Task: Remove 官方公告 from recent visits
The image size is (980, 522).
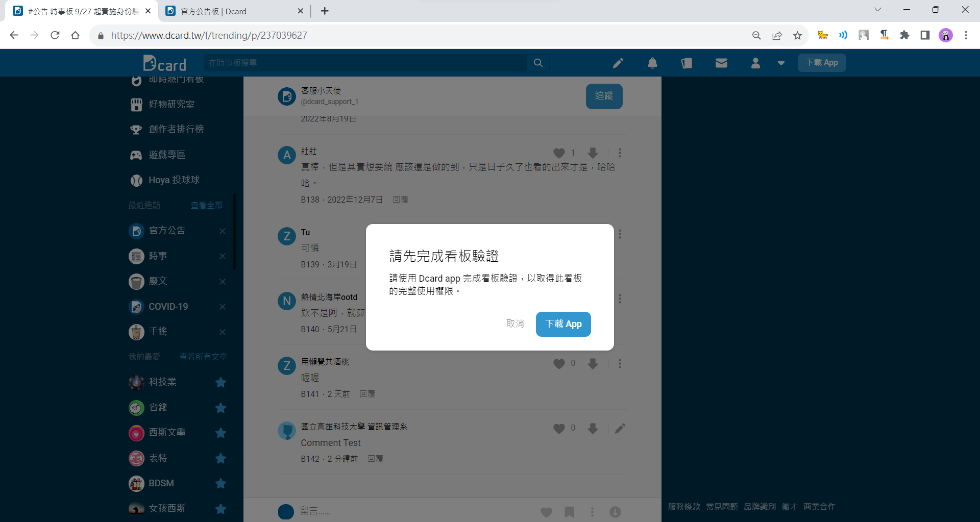Action: [x=223, y=231]
